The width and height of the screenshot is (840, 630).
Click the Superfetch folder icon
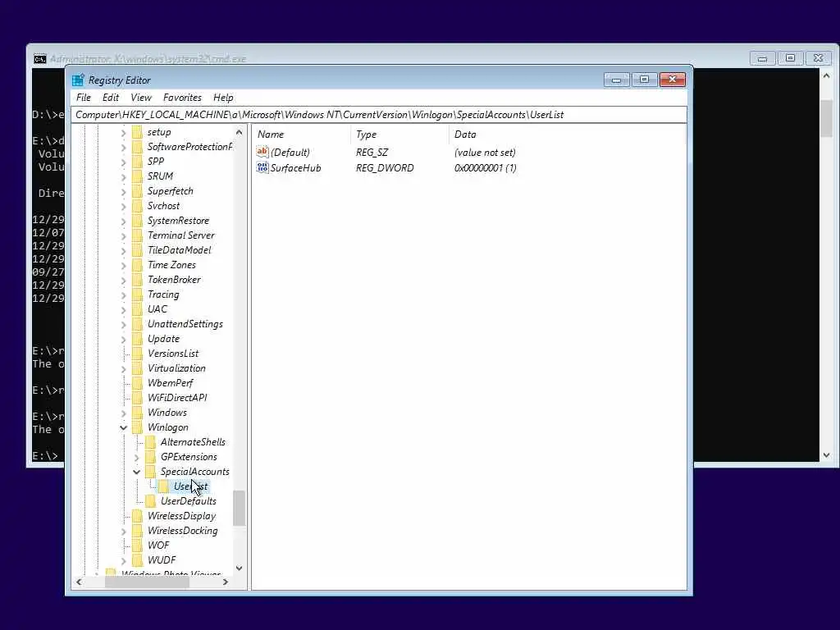138,190
